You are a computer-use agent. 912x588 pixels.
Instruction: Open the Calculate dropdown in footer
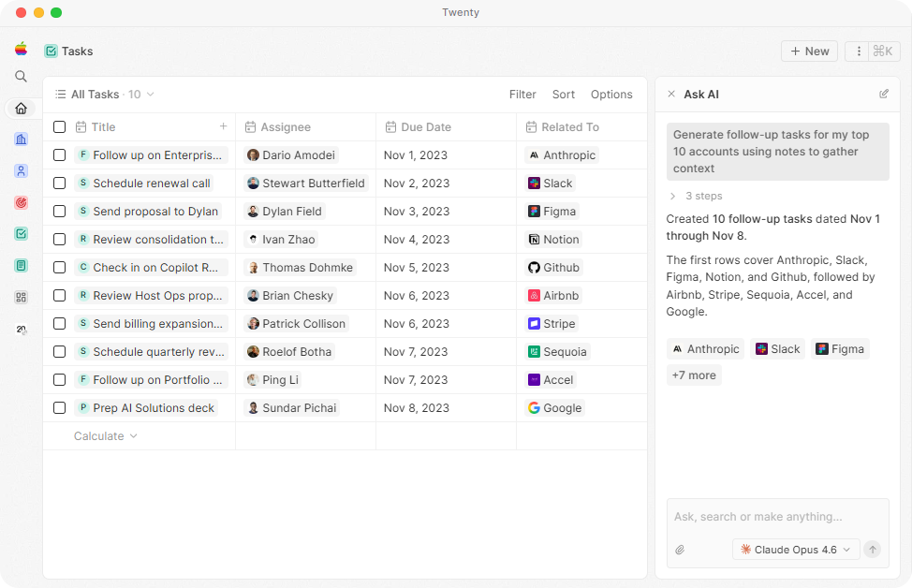(x=105, y=436)
